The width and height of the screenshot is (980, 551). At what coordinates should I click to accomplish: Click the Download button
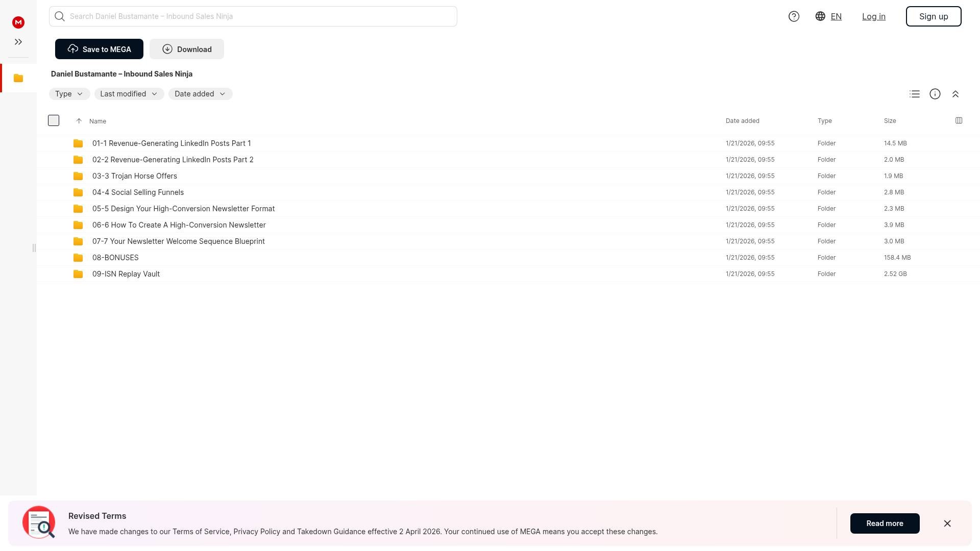tap(187, 49)
